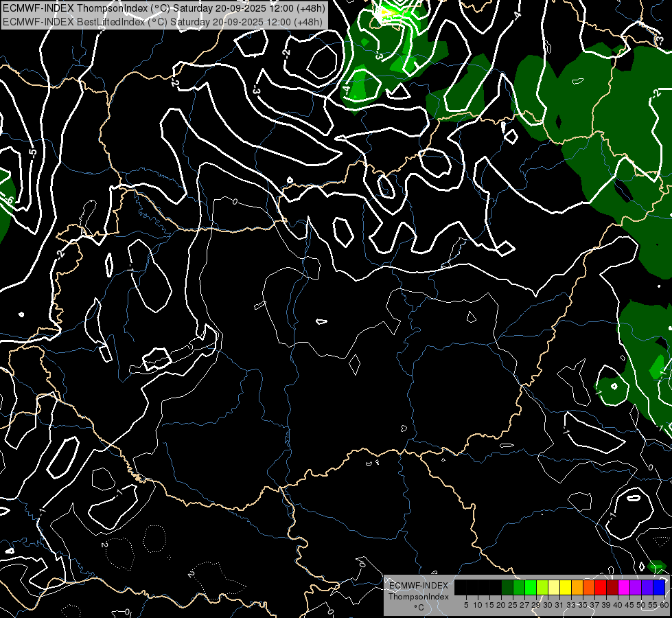Click the ThompsonIndex title line at top

[164, 8]
